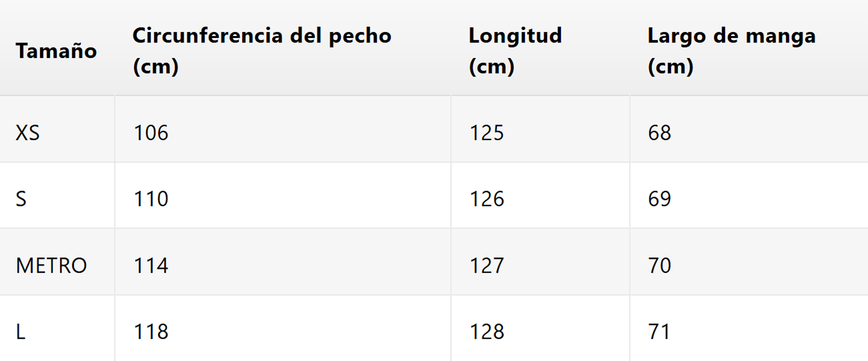Image resolution: width=868 pixels, height=361 pixels.
Task: Click chest value 118
Action: (x=151, y=331)
